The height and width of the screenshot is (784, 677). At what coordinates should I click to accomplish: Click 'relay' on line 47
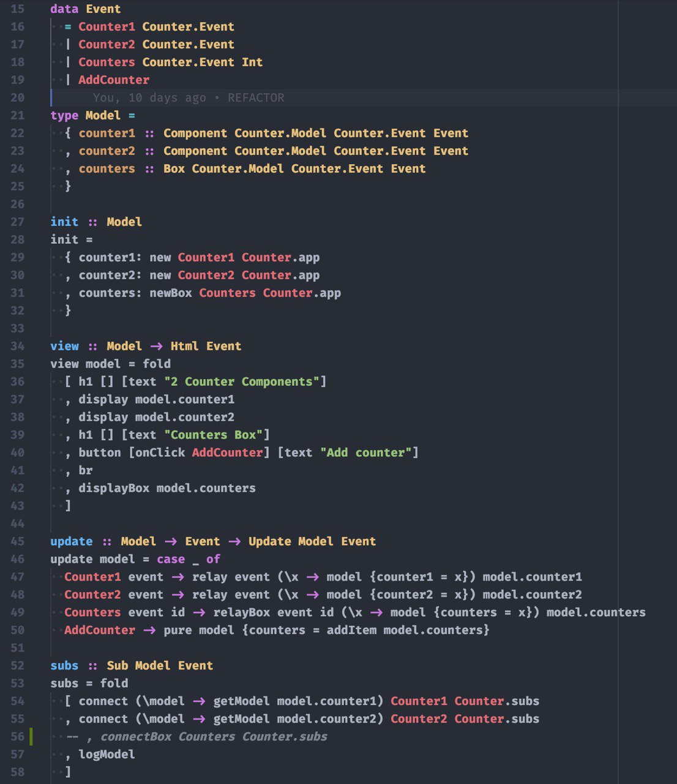point(210,578)
